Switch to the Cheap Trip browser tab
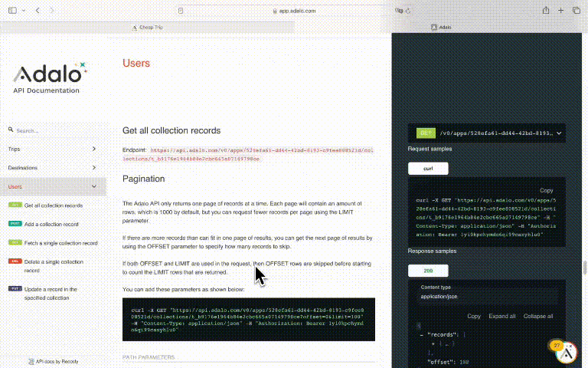The image size is (588, 368). point(148,27)
